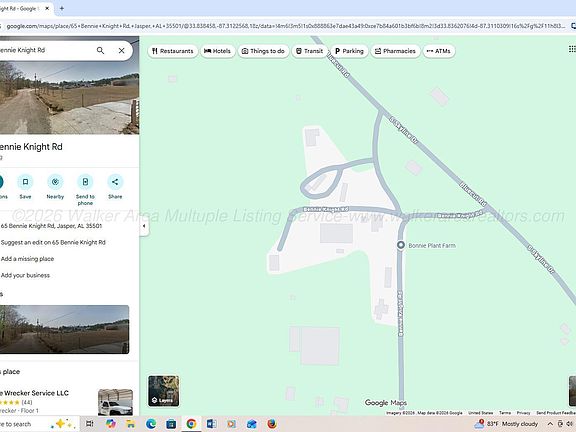Open the Nearby search icon
The image size is (576, 432).
coord(55,182)
